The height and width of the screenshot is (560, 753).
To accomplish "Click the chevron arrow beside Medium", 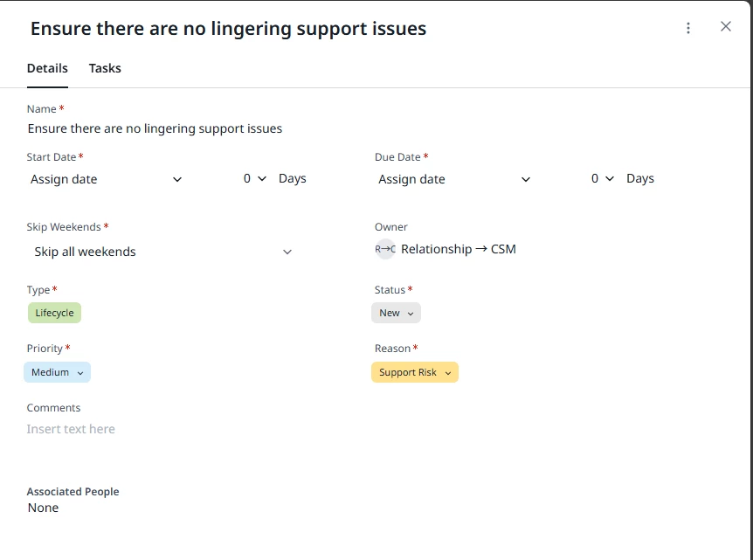I will pos(80,373).
